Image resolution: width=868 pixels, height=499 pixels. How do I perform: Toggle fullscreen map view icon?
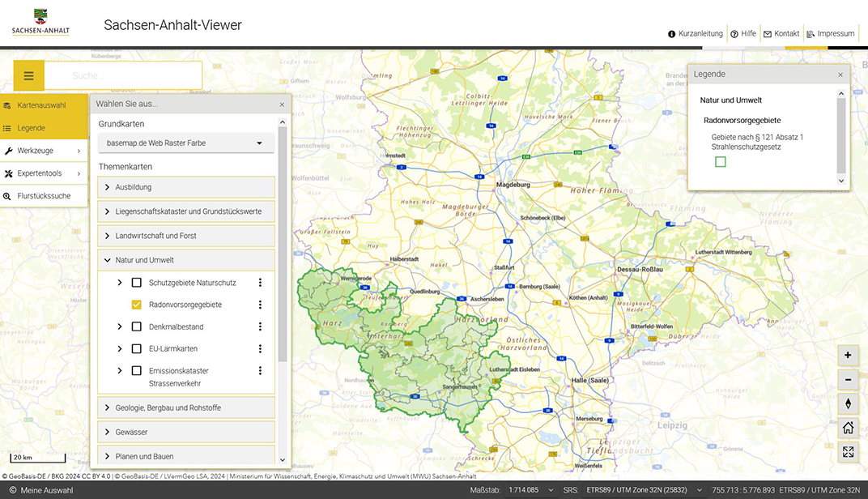(848, 452)
